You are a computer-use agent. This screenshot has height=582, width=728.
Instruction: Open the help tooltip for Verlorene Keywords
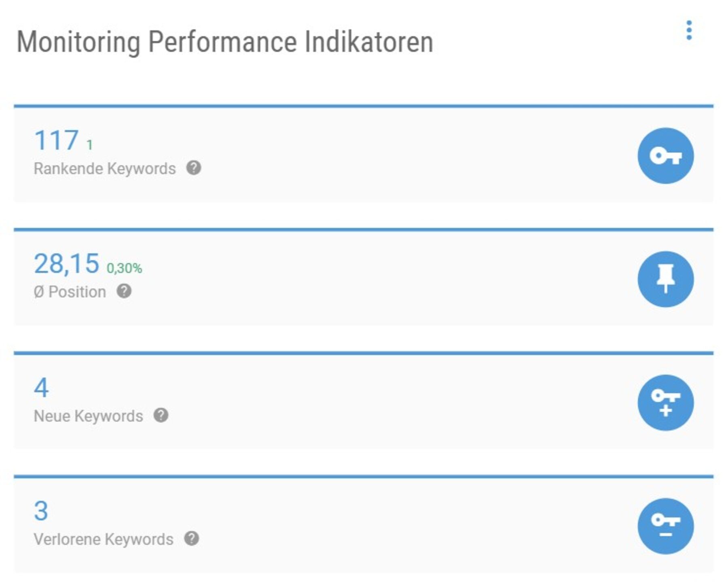pyautogui.click(x=193, y=539)
